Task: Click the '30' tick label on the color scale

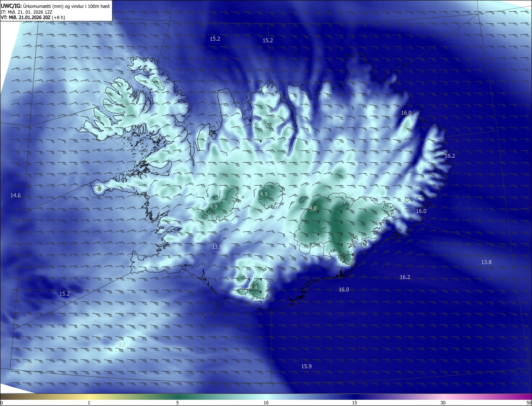Action: point(443,403)
